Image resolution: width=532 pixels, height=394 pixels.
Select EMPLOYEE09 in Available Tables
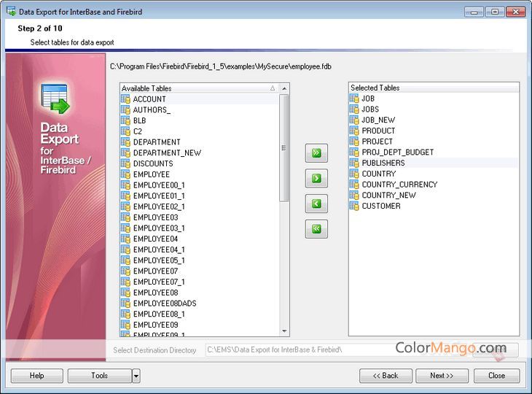tap(155, 325)
